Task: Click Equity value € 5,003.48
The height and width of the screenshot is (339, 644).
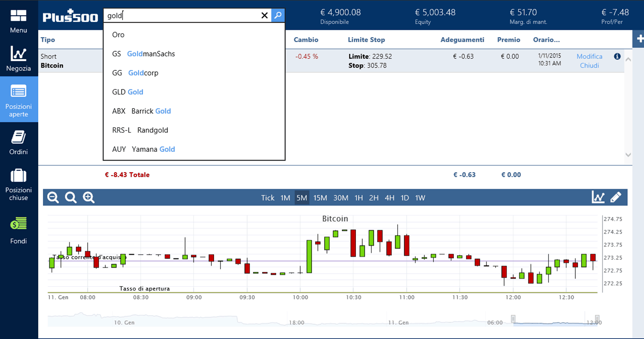Action: tap(435, 13)
